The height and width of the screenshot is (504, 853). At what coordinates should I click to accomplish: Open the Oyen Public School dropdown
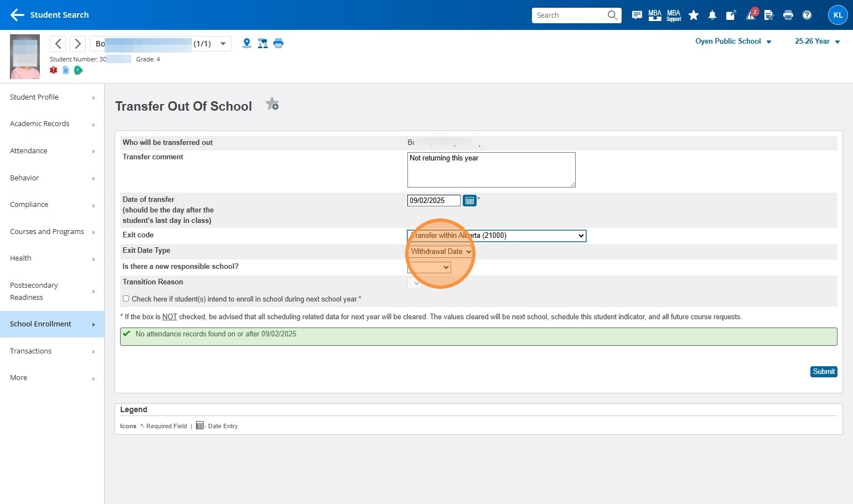pos(733,41)
